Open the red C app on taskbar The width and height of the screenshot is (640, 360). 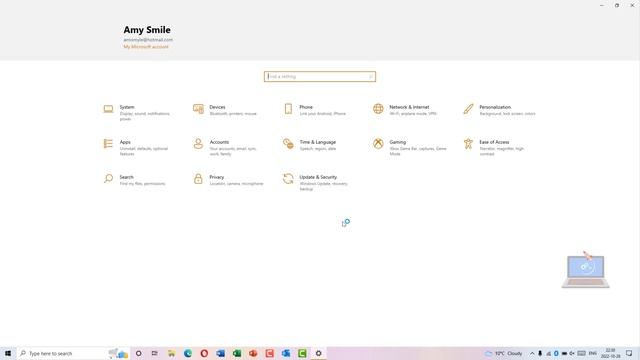tap(269, 353)
